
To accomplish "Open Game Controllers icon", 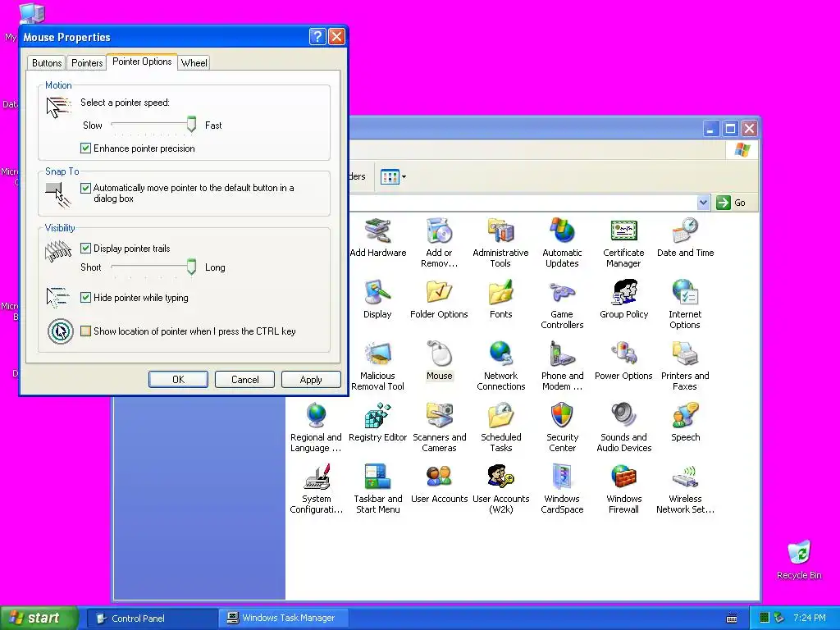I will (562, 304).
